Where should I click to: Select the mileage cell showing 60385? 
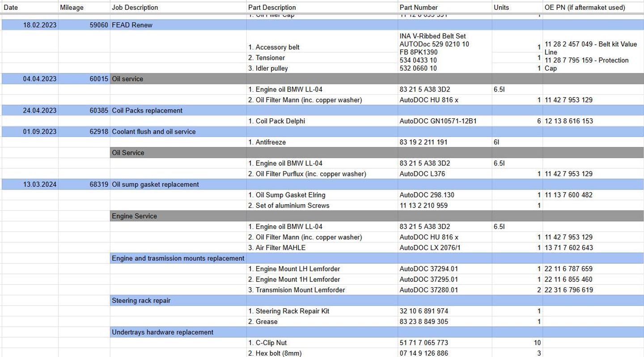98,110
